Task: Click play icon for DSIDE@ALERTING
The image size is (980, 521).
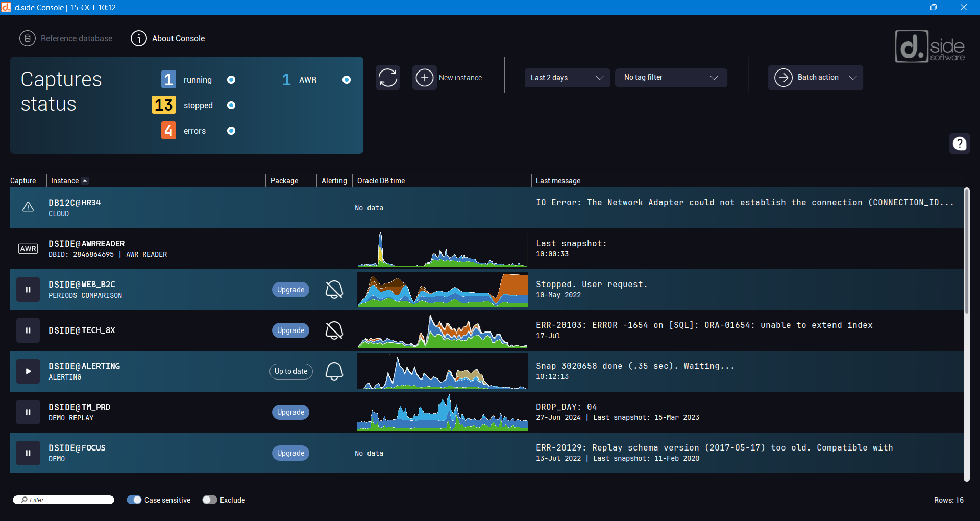Action: [x=28, y=371]
